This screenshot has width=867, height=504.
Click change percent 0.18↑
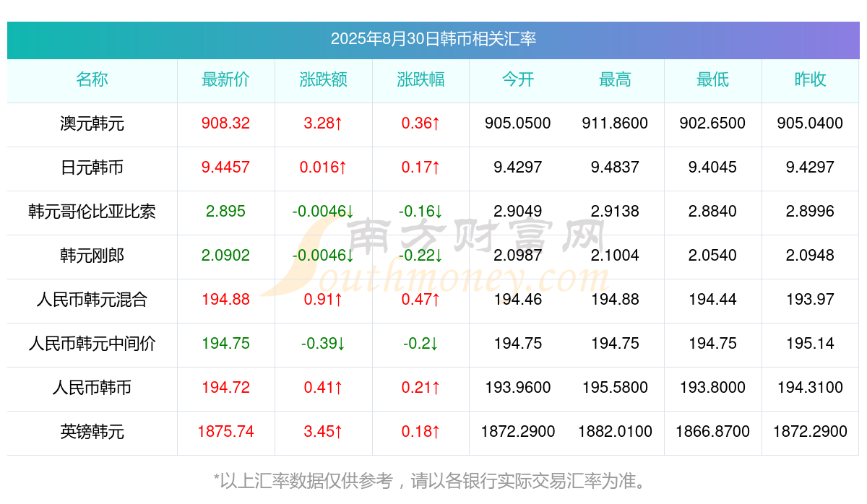[421, 432]
